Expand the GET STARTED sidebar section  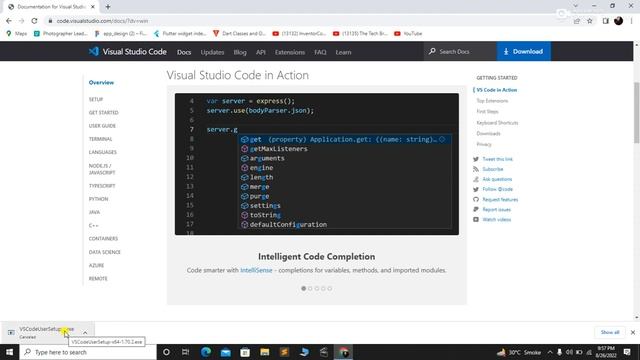click(x=104, y=112)
